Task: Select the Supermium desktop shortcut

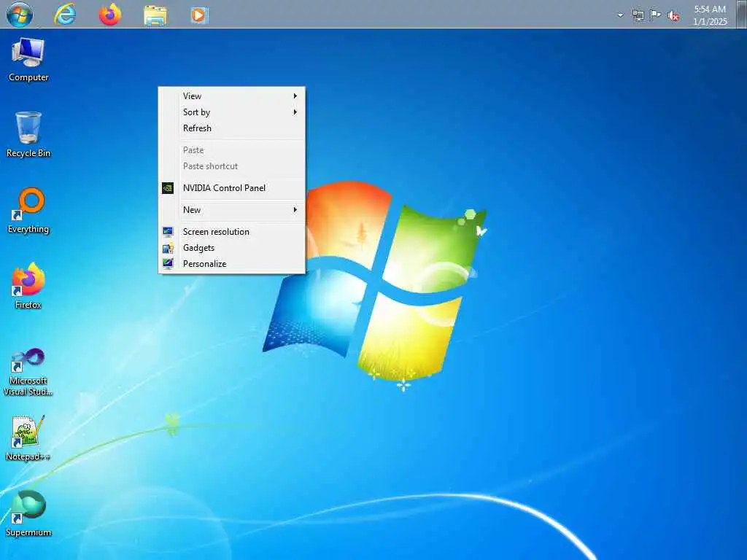Action: tap(28, 513)
